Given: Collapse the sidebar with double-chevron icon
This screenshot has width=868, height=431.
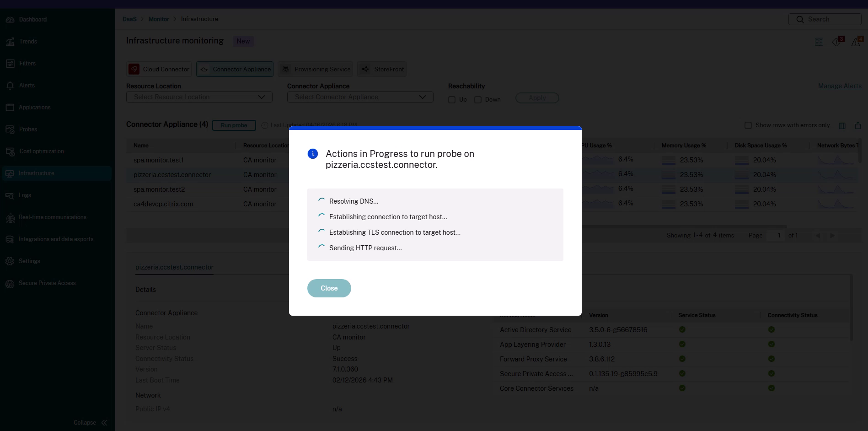Looking at the screenshot, I should tap(104, 423).
